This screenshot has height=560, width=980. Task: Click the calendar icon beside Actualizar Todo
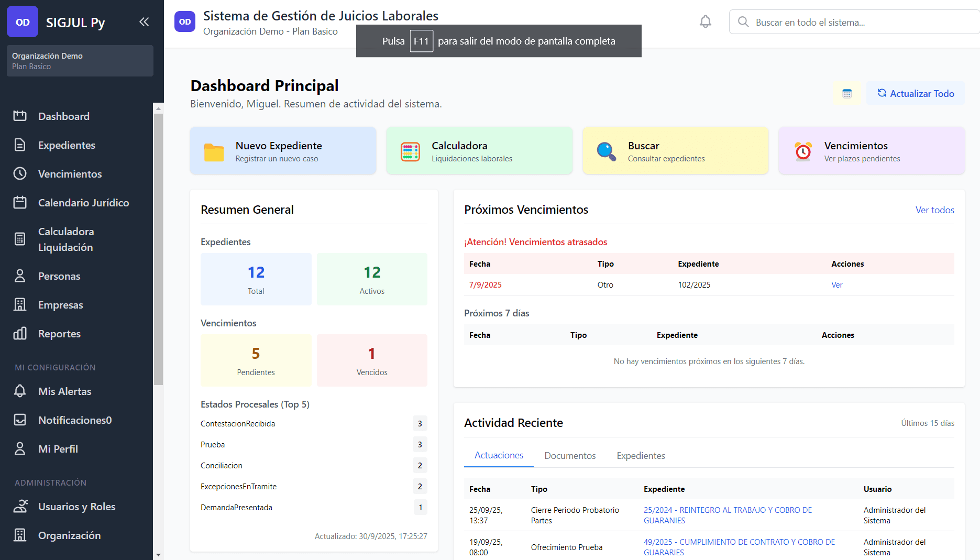[847, 94]
